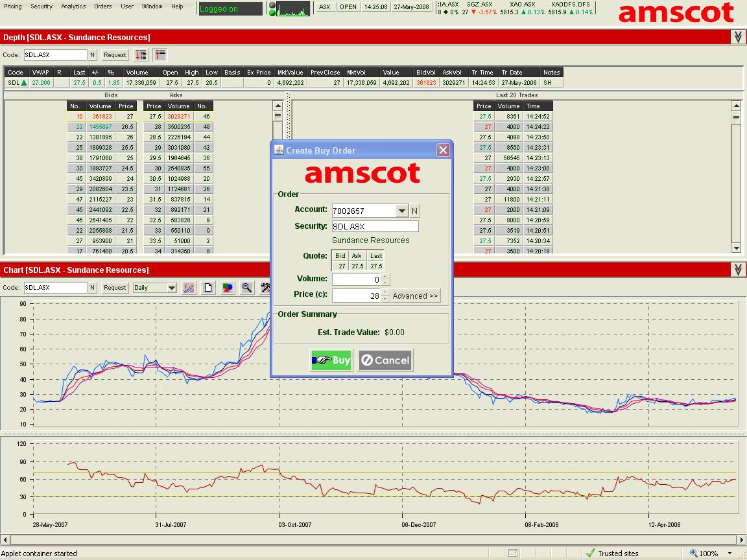Click ask volume 3029271 in the Asks table
Screen dimensions: 747x560
click(x=179, y=117)
